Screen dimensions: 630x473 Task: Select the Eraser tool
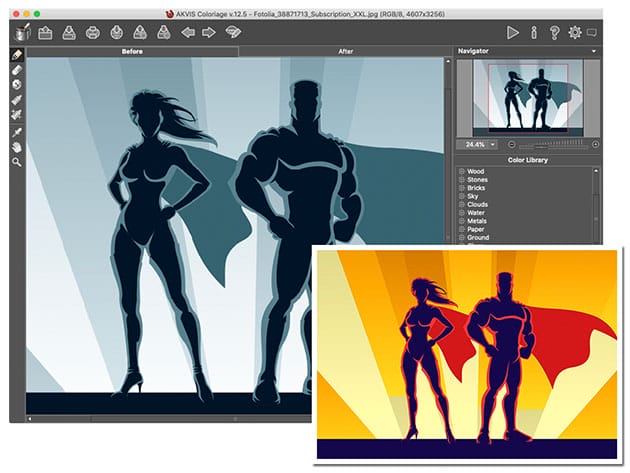click(x=17, y=70)
